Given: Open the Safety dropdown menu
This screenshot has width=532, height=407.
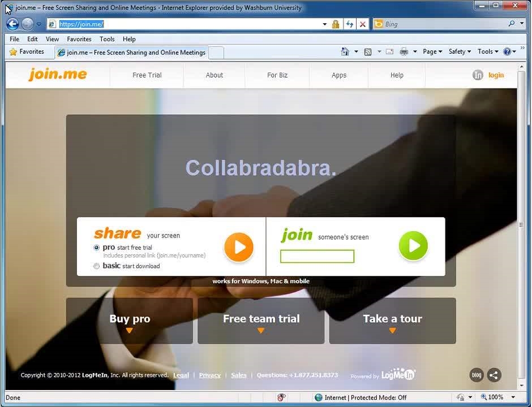Looking at the screenshot, I should (x=460, y=51).
